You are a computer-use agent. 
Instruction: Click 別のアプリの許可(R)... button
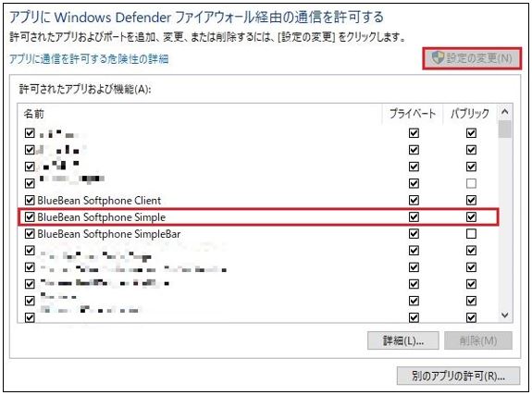click(x=458, y=376)
